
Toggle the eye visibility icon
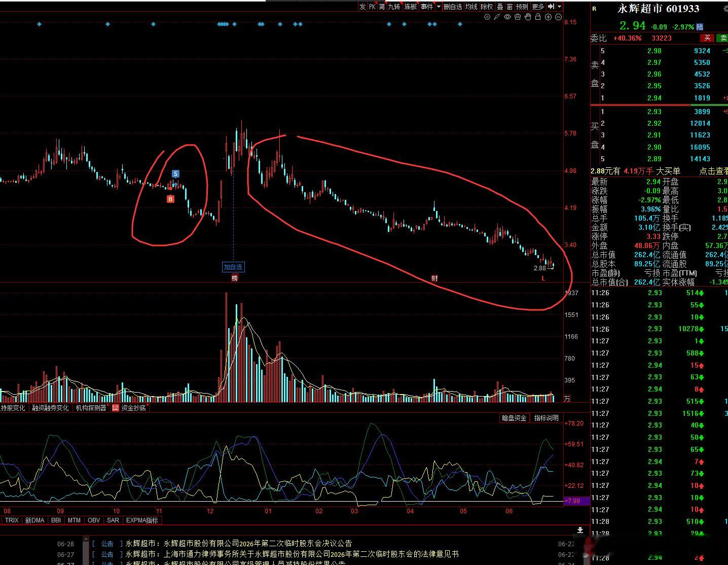click(x=507, y=17)
